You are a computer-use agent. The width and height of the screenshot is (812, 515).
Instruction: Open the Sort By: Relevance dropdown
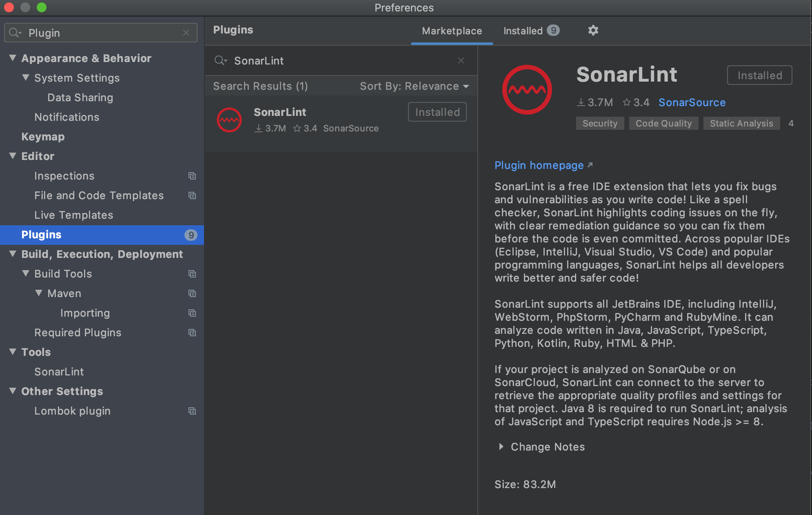414,86
